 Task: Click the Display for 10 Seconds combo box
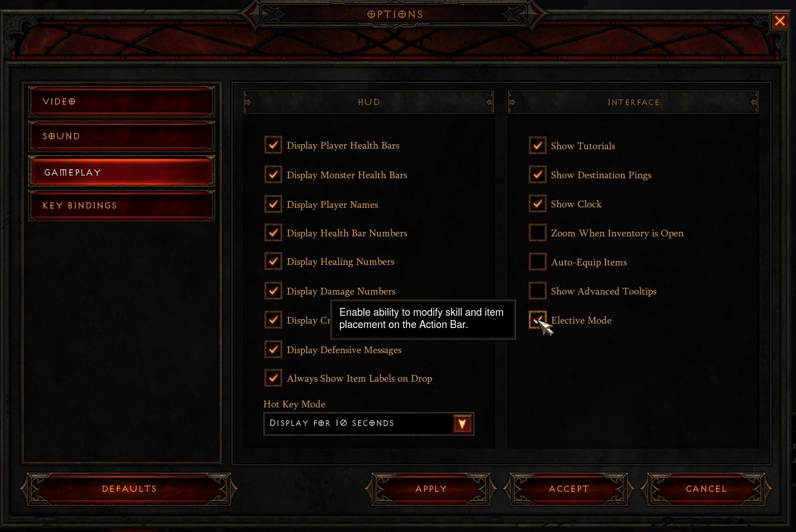(x=369, y=424)
